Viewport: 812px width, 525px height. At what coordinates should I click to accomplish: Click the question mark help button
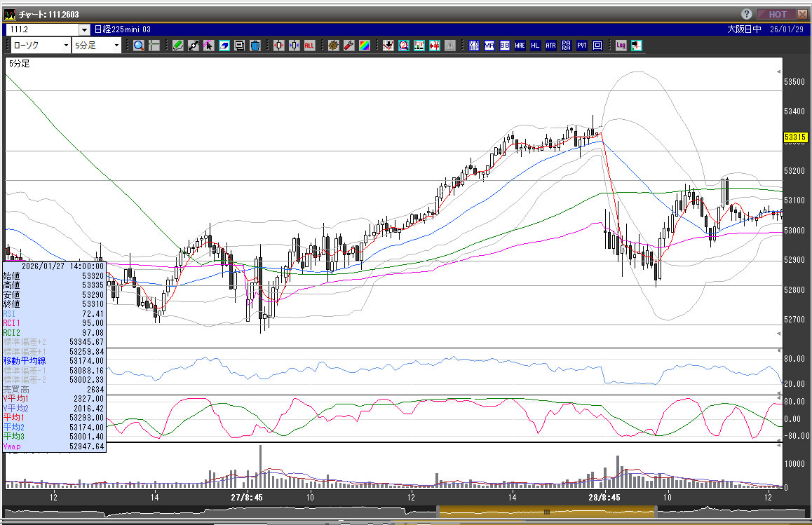(746, 14)
